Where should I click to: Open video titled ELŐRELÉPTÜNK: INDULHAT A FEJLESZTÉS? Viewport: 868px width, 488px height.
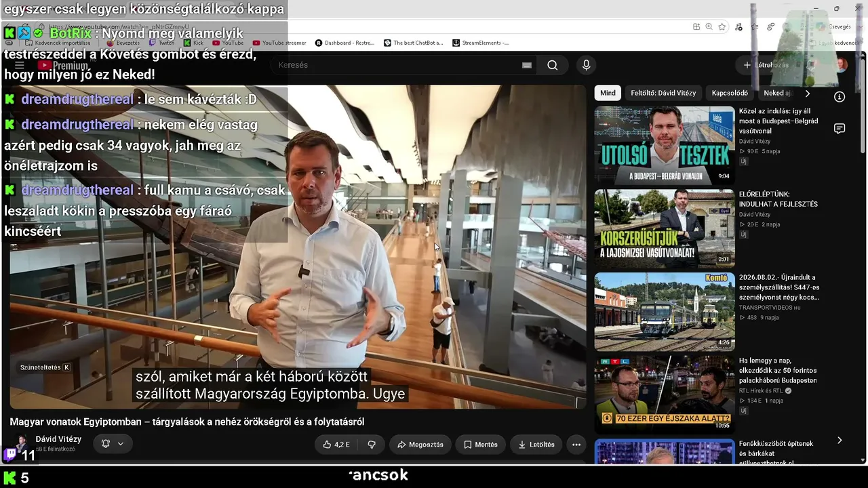(778, 199)
